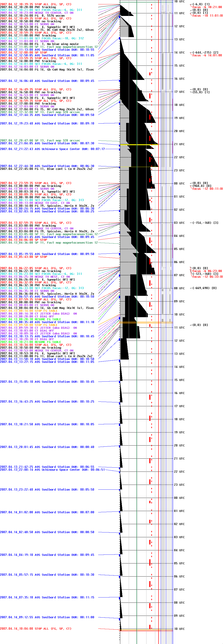
Task: Open the 16:06:40 AOS Svalbard Station entry
Action: pos(47,81)
